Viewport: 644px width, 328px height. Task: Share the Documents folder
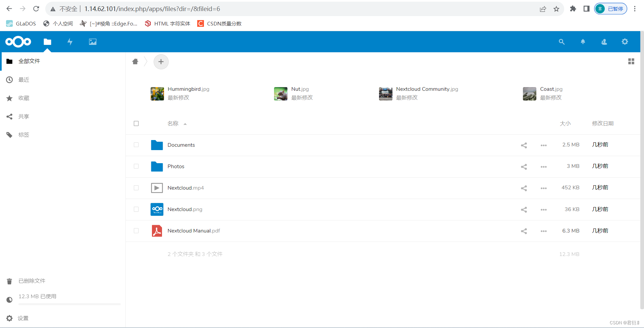click(x=524, y=145)
